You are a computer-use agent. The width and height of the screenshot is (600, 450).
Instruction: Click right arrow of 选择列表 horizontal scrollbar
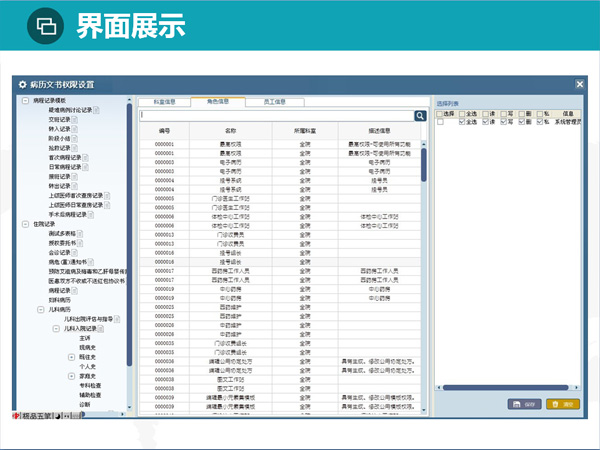click(x=576, y=388)
